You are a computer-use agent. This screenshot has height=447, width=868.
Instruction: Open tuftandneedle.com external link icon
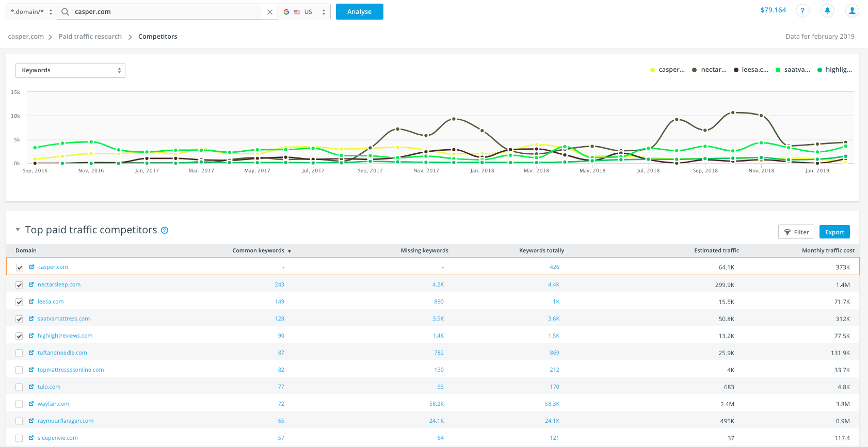click(31, 353)
